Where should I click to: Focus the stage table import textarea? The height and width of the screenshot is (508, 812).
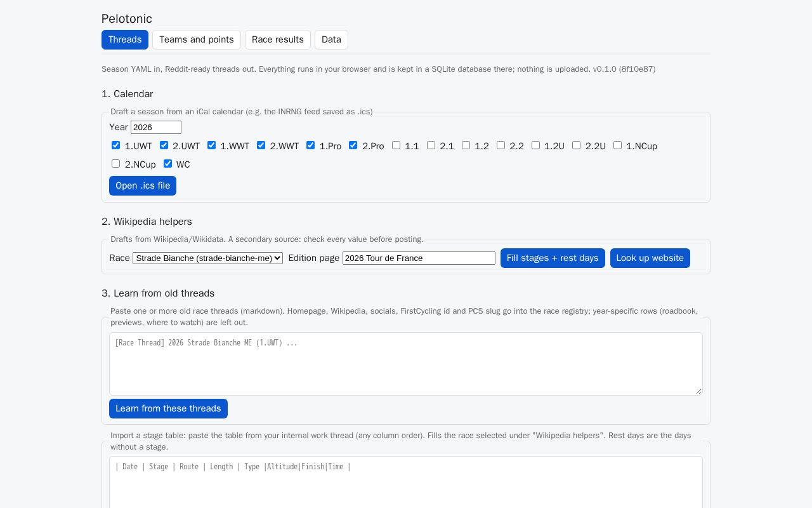[x=406, y=482]
